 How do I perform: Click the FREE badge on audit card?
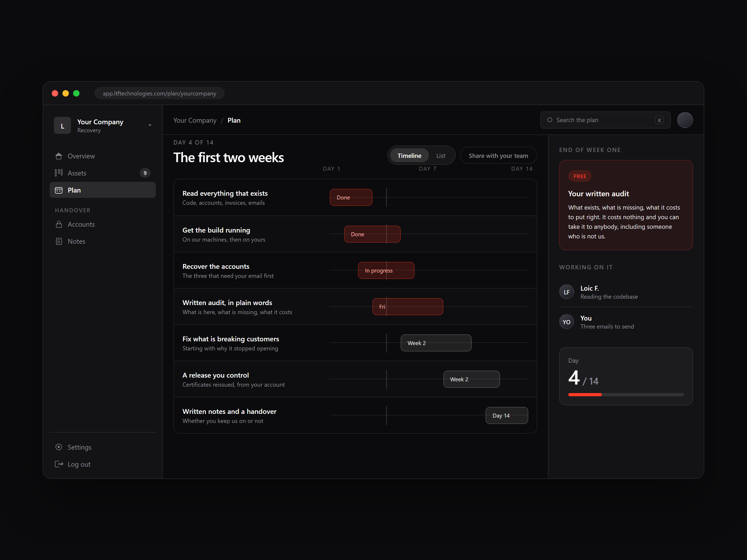[580, 176]
